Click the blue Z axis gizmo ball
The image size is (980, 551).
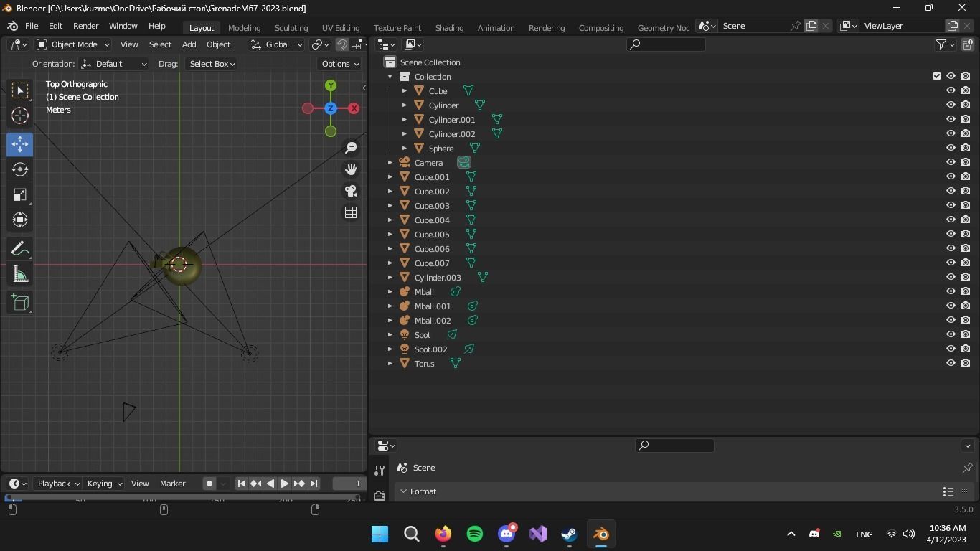(331, 108)
